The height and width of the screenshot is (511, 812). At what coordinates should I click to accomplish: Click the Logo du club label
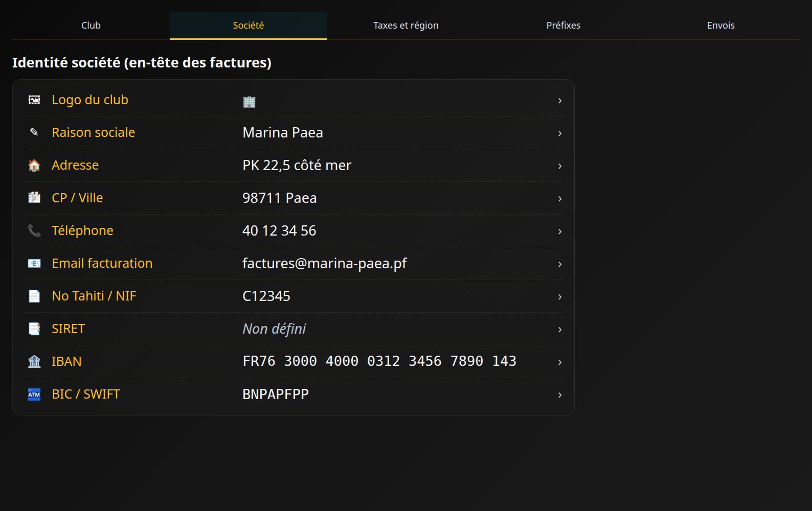pos(90,100)
